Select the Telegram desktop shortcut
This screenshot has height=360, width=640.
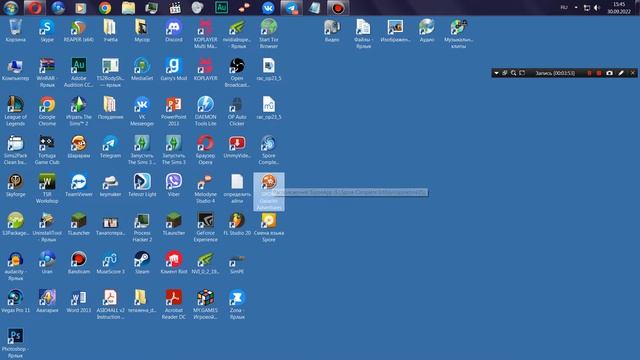pyautogui.click(x=110, y=147)
